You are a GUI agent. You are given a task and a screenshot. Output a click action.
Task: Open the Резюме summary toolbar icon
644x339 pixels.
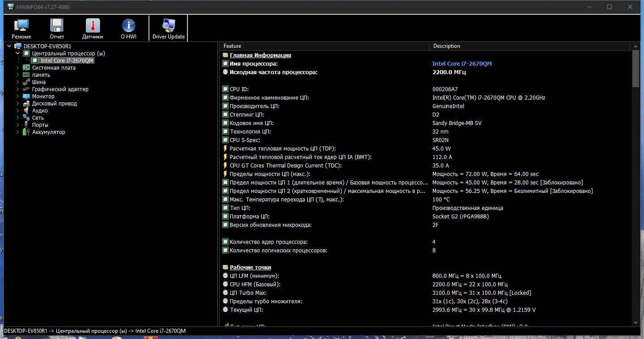coord(21,29)
